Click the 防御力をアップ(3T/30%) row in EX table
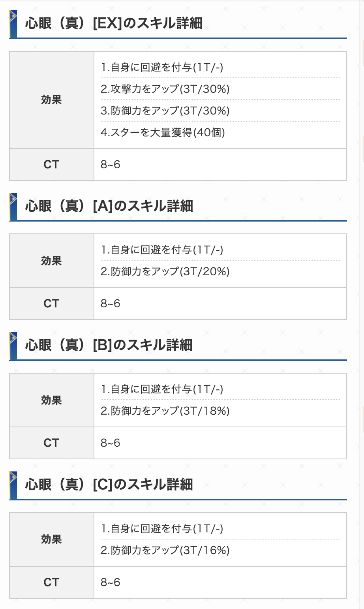Screen dimensions: 364x609 tap(220, 111)
